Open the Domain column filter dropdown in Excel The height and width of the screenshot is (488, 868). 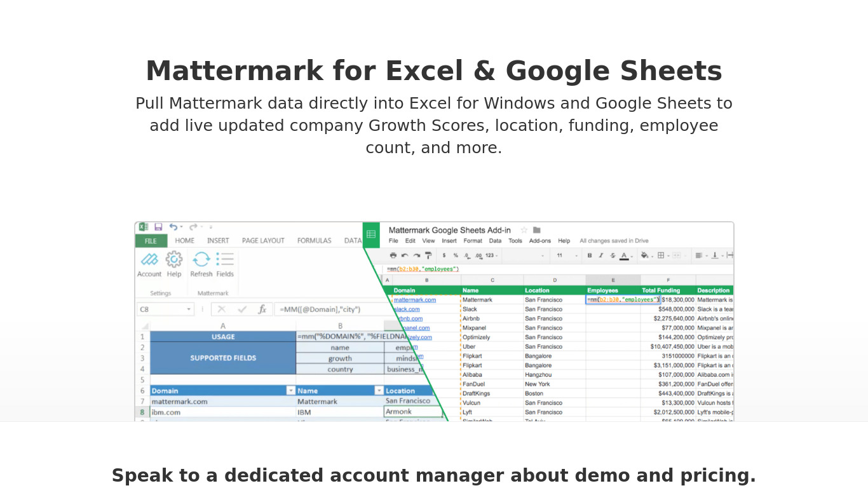pyautogui.click(x=291, y=391)
